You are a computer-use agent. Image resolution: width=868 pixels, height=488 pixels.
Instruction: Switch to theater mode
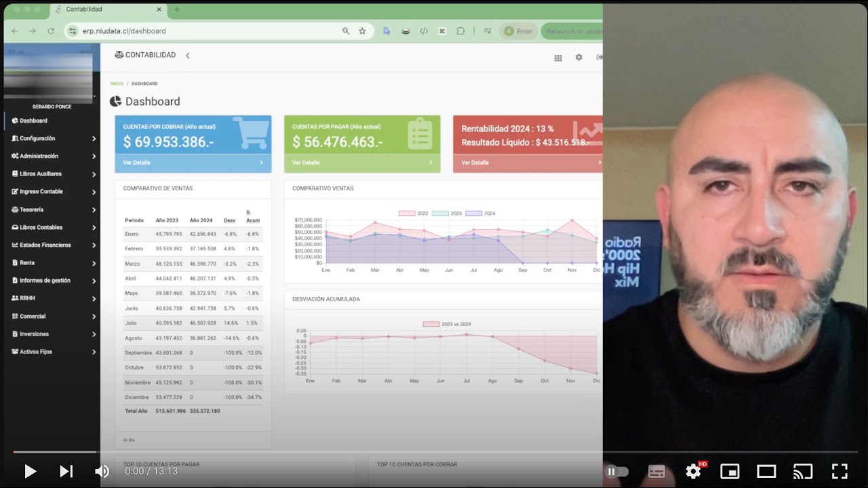[766, 471]
